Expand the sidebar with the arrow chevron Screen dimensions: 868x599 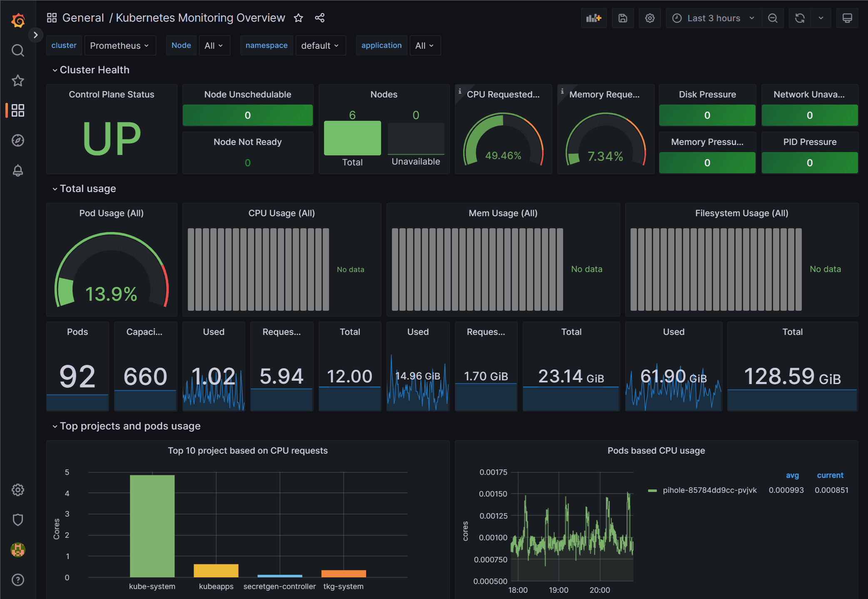[x=36, y=35]
